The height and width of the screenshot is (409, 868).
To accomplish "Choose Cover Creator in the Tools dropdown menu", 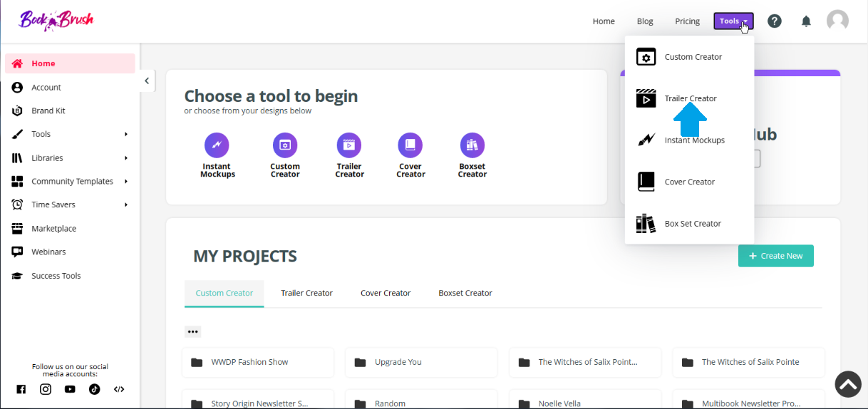I will [x=689, y=182].
